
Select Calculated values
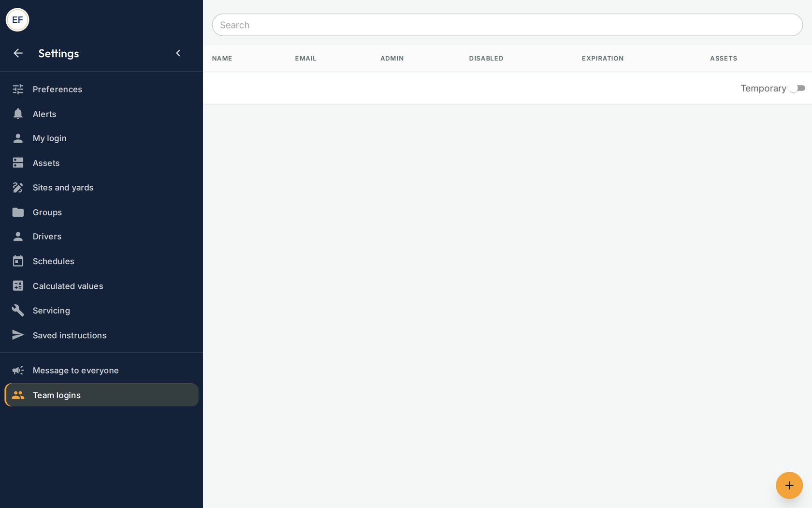tap(101, 286)
